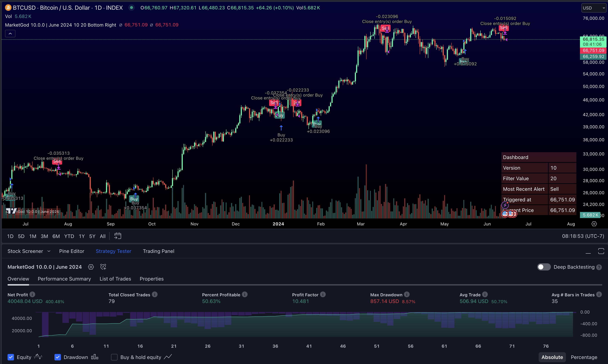This screenshot has height=364, width=608.
Task: Click the Profit Factor info icon
Action: click(x=323, y=294)
